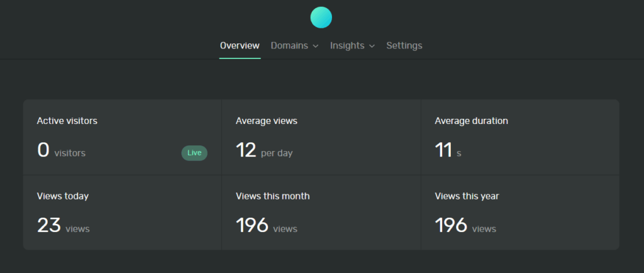Click the chevron arrow beside Domains

click(x=316, y=46)
